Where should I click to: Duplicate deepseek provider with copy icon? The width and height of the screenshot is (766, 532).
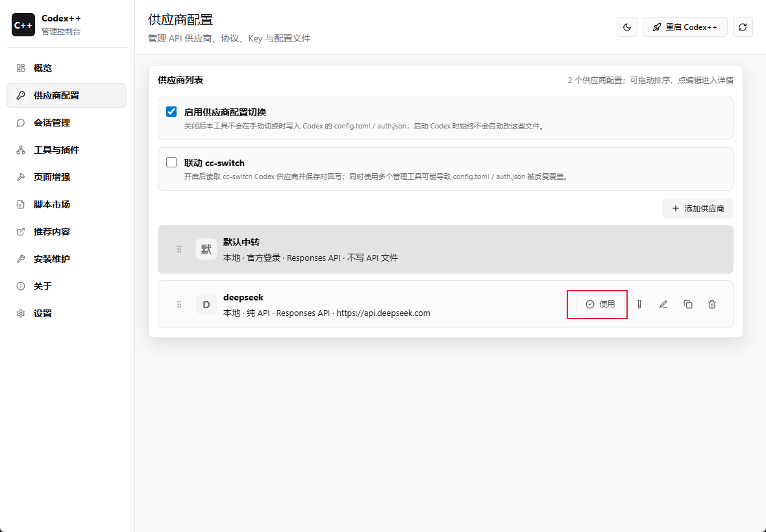[688, 304]
